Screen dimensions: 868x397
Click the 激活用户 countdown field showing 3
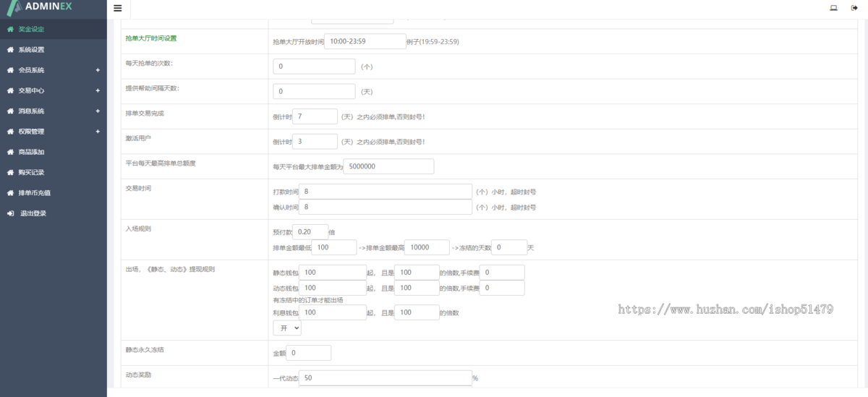(315, 141)
